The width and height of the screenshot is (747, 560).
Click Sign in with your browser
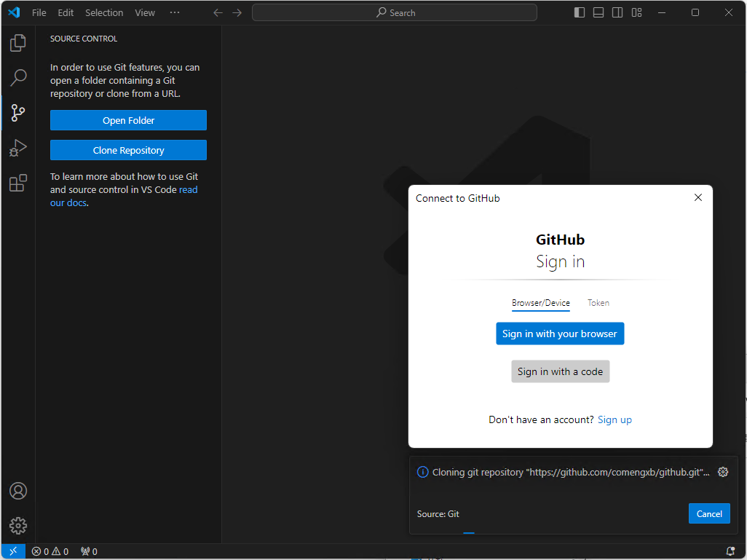point(560,334)
